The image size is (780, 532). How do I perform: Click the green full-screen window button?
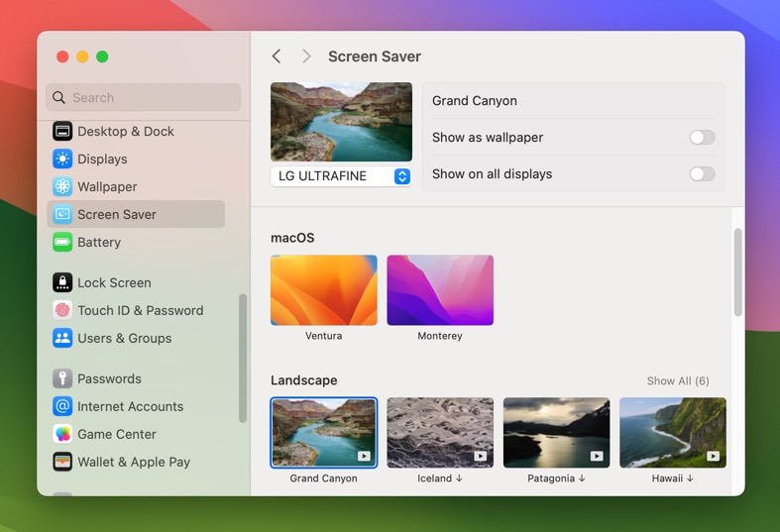coord(102,56)
